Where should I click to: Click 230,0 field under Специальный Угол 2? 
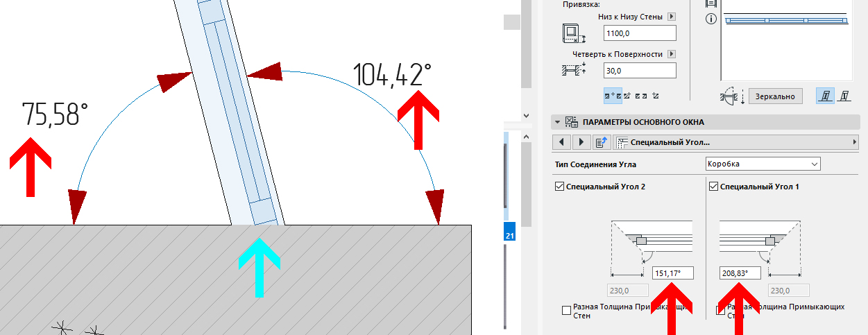[629, 291]
